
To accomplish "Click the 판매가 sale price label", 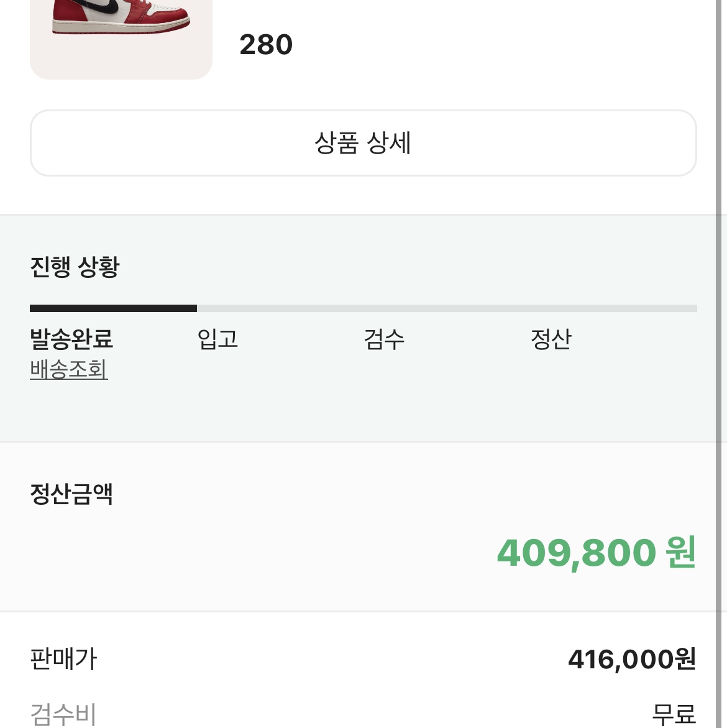I will click(63, 659).
